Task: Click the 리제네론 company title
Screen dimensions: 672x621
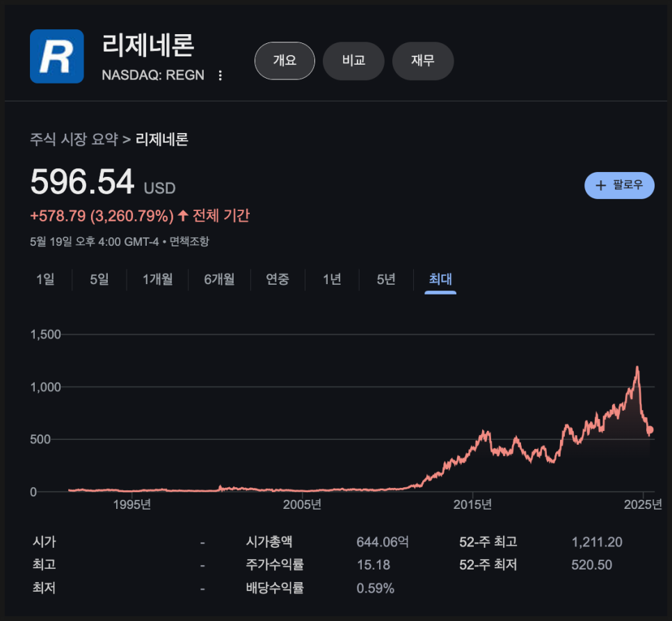Action: pyautogui.click(x=148, y=45)
